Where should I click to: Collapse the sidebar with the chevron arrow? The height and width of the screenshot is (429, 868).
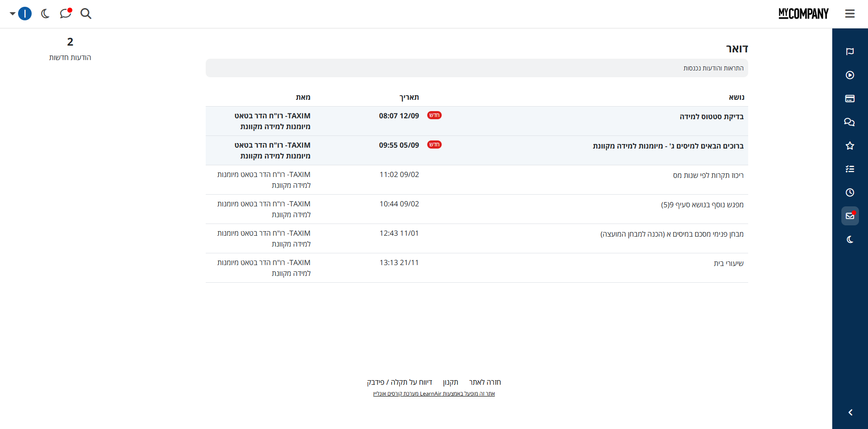point(850,412)
